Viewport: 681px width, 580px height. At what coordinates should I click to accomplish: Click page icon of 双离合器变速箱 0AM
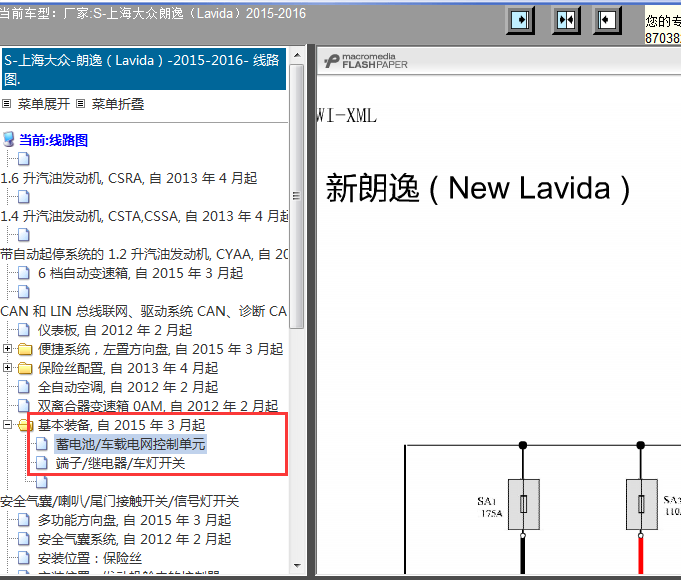pos(23,406)
